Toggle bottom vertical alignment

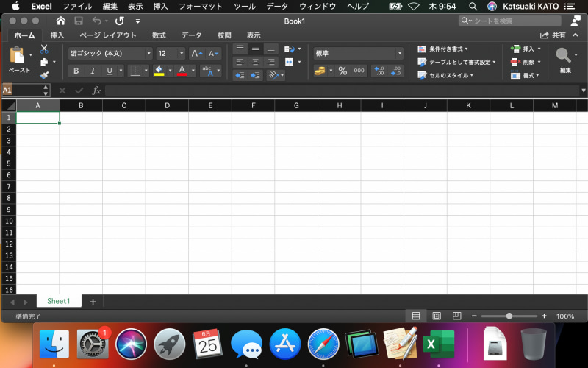pos(270,49)
